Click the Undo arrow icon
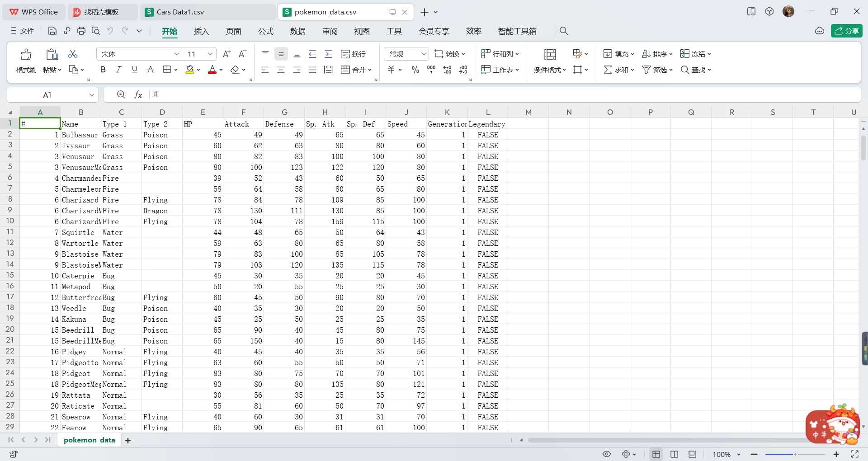 pos(110,31)
